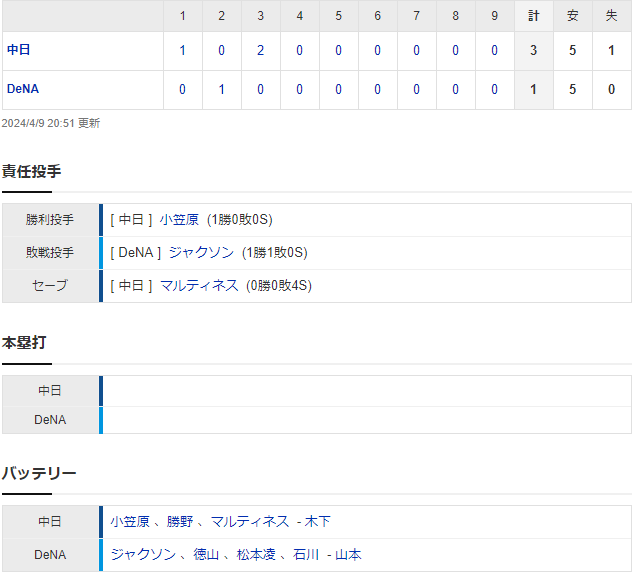
Task: Select the 敗戦投手 row label
Action: (50, 253)
